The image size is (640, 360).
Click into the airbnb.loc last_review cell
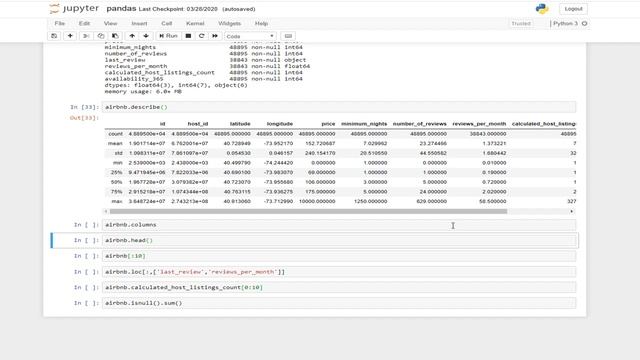pos(339,272)
